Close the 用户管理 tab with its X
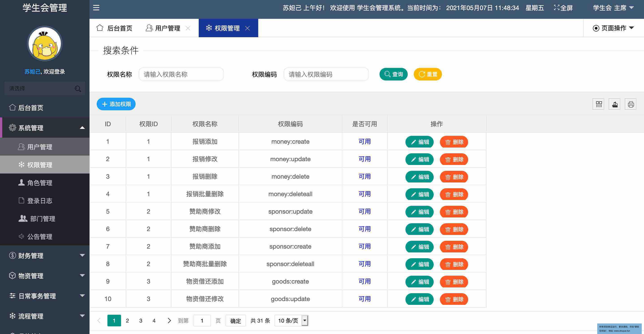This screenshot has height=334, width=644. (188, 28)
